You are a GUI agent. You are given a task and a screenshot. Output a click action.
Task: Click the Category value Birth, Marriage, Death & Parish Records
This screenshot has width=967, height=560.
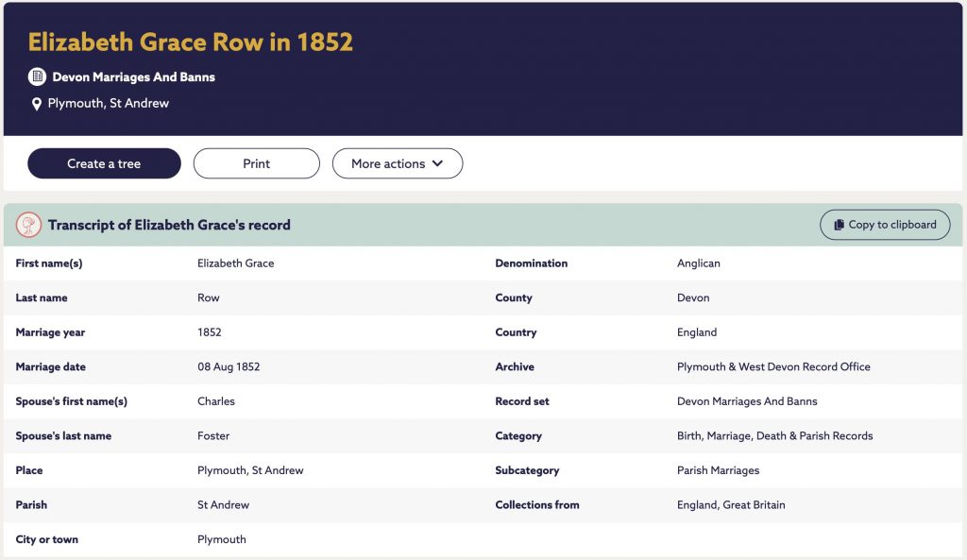click(x=774, y=435)
